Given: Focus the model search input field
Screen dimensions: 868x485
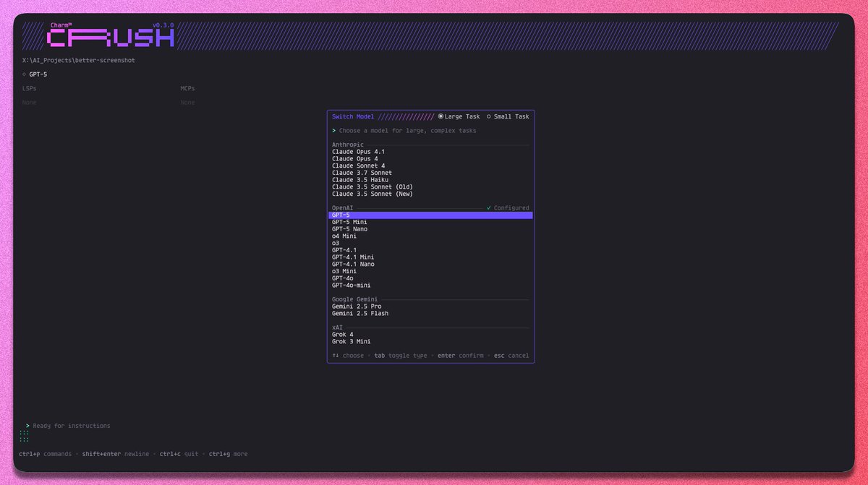Looking at the screenshot, I should (x=430, y=131).
